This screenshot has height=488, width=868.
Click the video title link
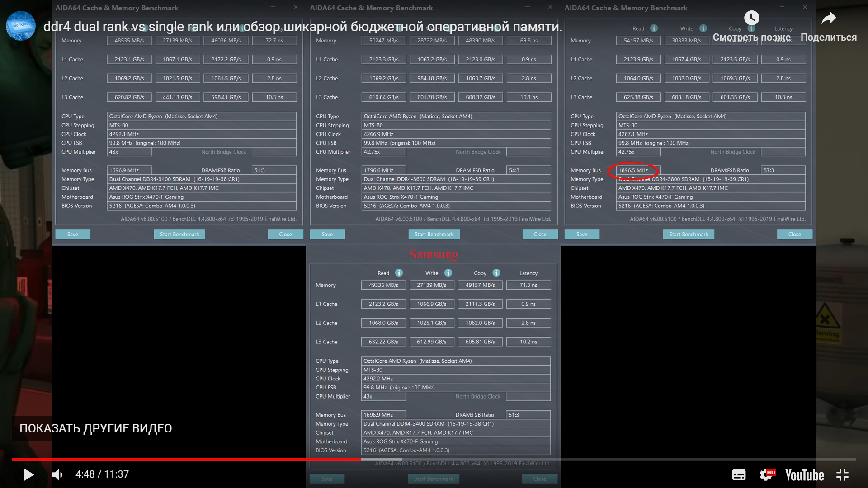click(x=302, y=27)
